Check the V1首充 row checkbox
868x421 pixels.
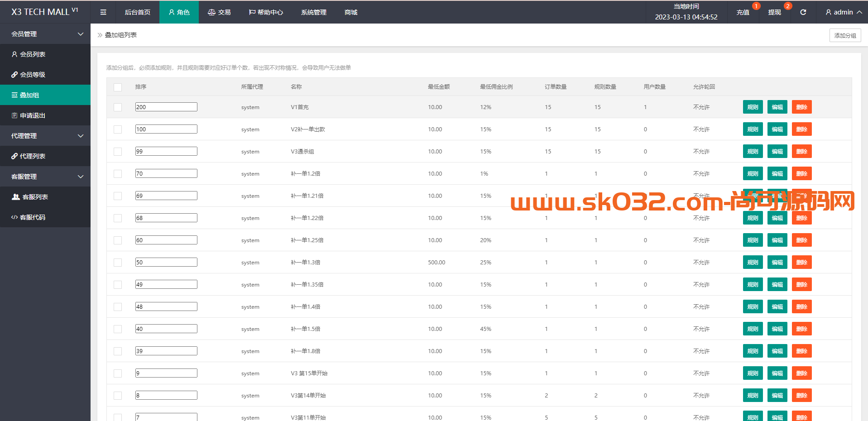(x=118, y=107)
